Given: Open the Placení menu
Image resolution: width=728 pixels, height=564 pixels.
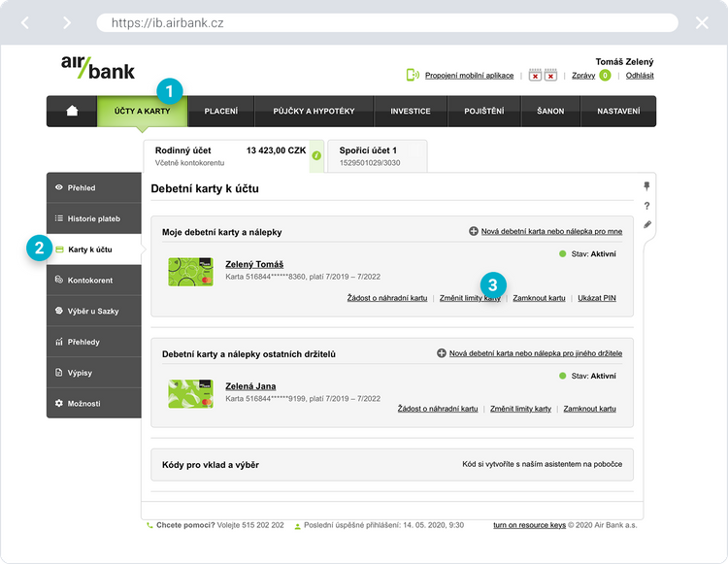Looking at the screenshot, I should [x=220, y=111].
